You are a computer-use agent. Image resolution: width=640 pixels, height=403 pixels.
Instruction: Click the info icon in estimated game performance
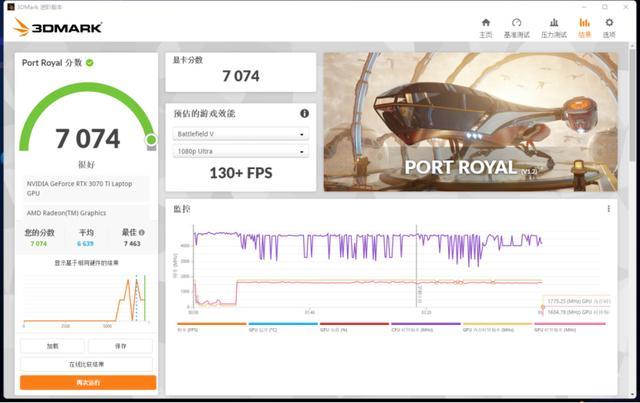click(x=304, y=114)
